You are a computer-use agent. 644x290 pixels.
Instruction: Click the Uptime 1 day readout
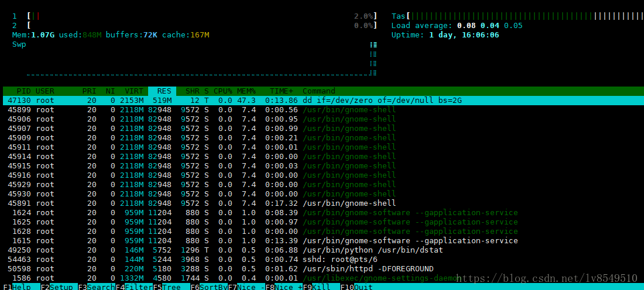445,35
